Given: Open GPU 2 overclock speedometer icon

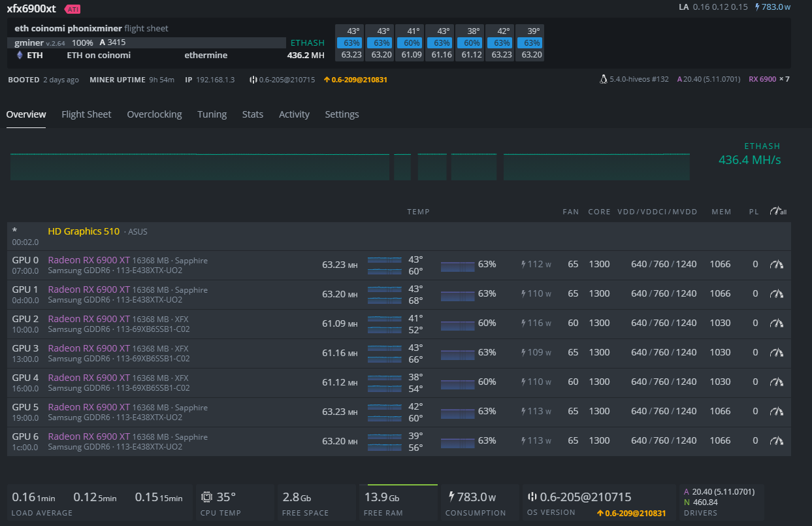Looking at the screenshot, I should pyautogui.click(x=776, y=323).
